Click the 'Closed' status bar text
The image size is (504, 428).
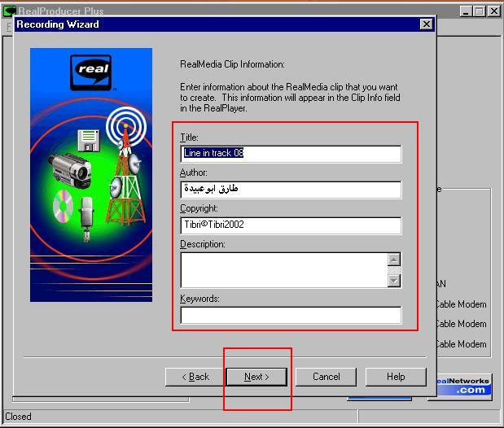click(19, 417)
